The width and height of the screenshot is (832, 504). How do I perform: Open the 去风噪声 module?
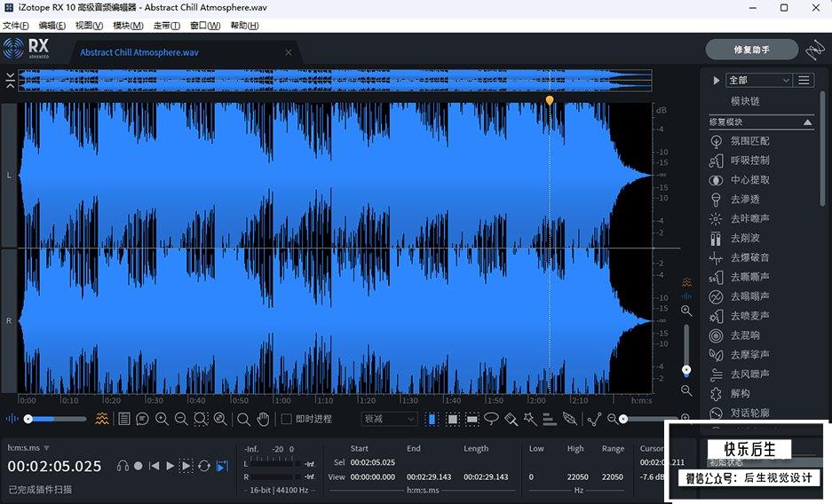749,374
